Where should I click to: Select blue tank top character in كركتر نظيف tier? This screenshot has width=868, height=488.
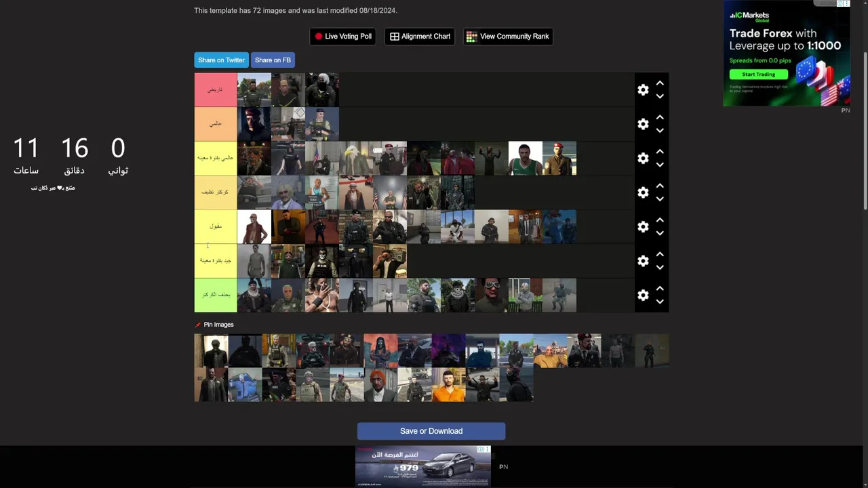(x=322, y=192)
